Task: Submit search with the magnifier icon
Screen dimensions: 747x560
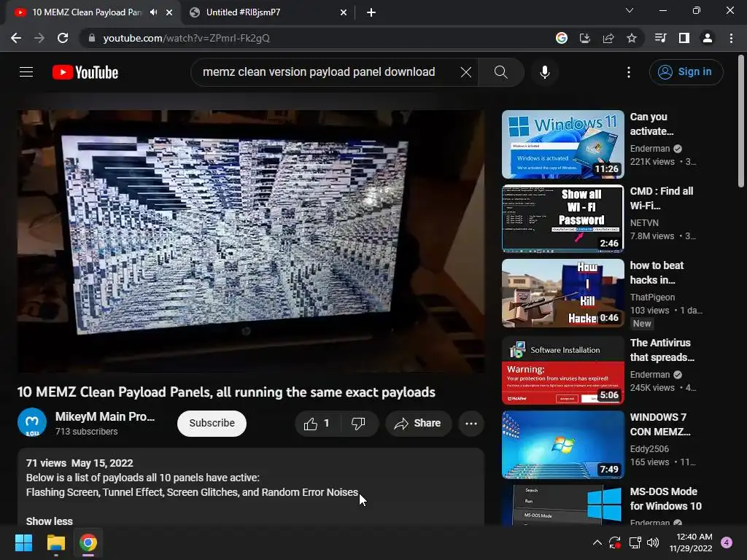Action: [500, 72]
